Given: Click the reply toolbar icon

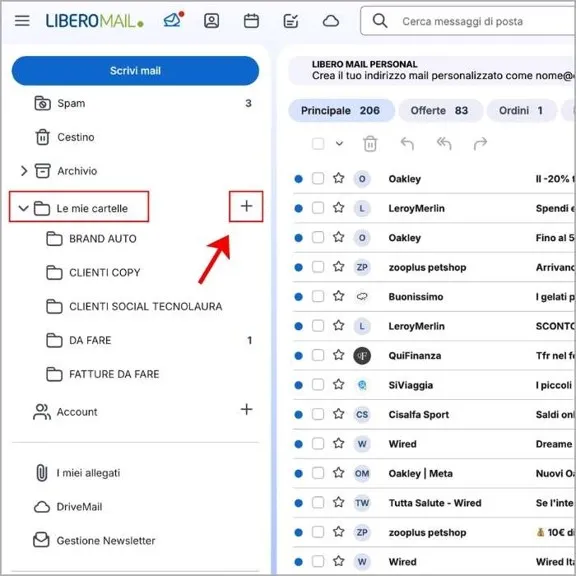Looking at the screenshot, I should (x=407, y=144).
